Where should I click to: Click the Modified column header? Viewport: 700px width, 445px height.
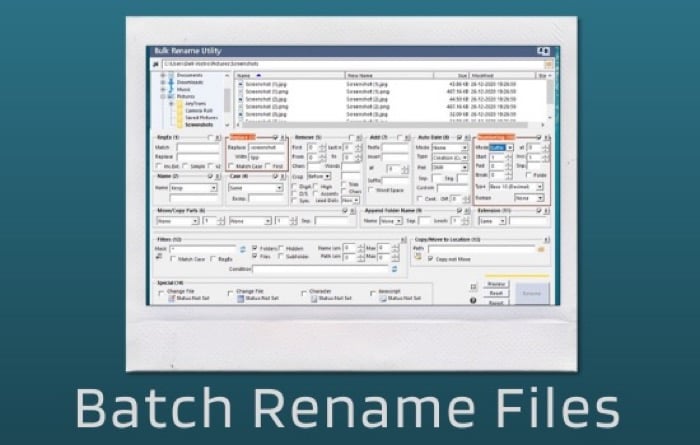(x=502, y=76)
